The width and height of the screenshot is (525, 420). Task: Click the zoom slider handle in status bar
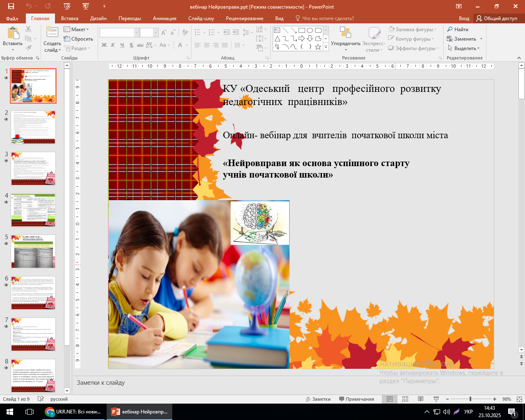point(470,399)
